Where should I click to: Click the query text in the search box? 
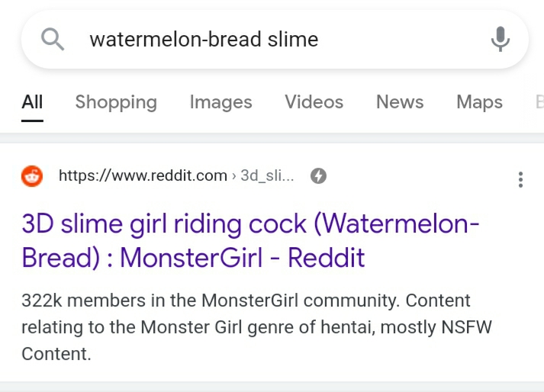(x=204, y=39)
